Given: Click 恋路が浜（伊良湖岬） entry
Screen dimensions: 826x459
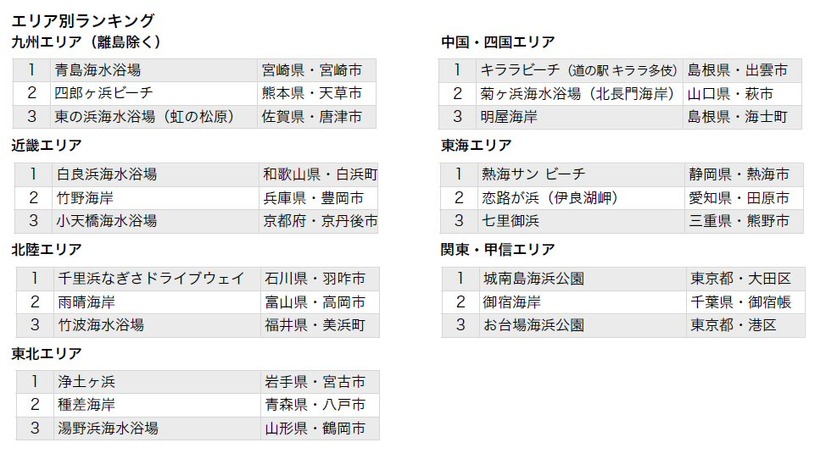Looking at the screenshot, I should (x=550, y=198).
